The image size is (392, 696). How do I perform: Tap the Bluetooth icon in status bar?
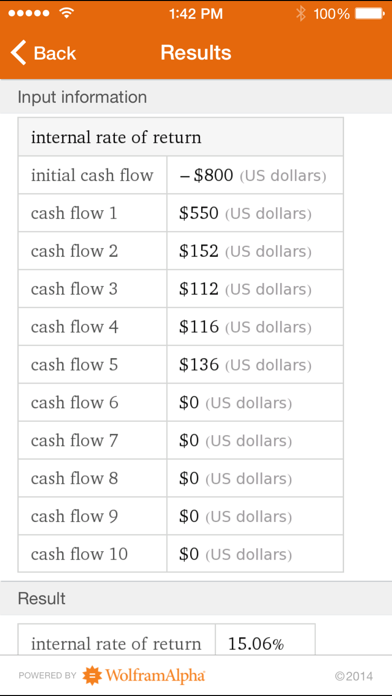coord(301,14)
